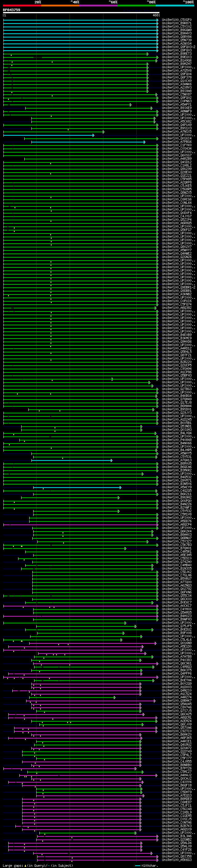Select the orange ~40% legend color bar
The image size is (197, 868).
pos(60,6)
